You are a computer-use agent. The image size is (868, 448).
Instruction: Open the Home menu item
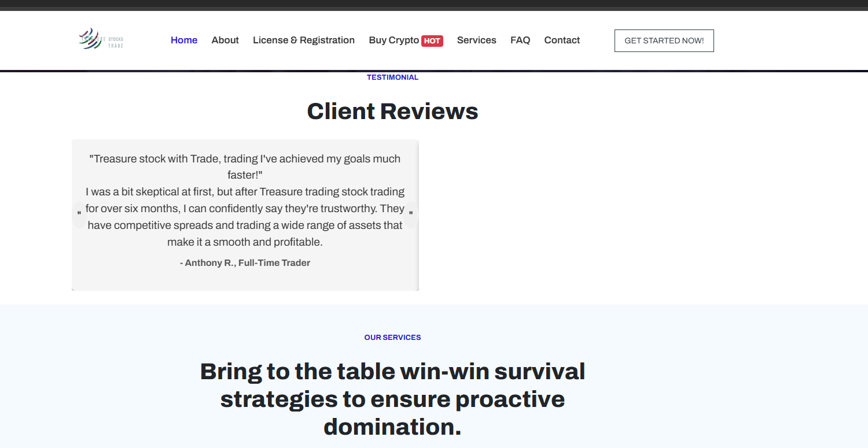coord(184,40)
